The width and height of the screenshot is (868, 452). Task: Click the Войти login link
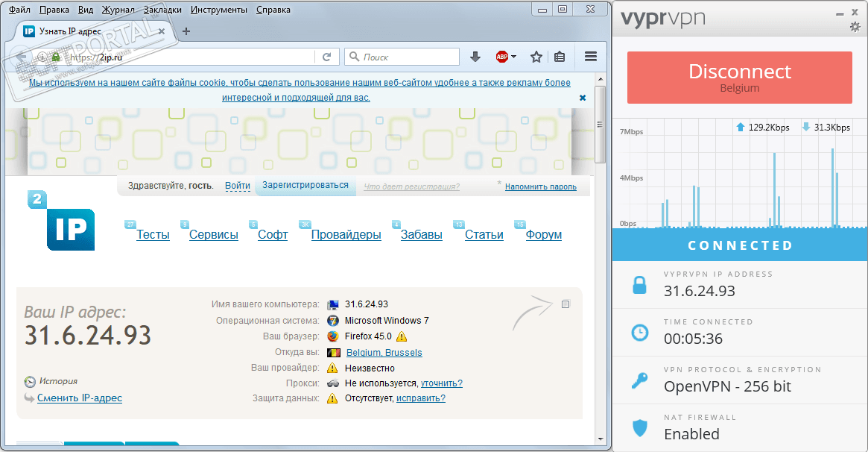click(238, 186)
